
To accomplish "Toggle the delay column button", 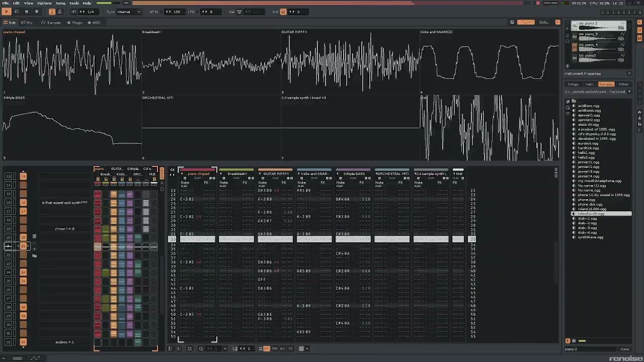I will (x=282, y=349).
